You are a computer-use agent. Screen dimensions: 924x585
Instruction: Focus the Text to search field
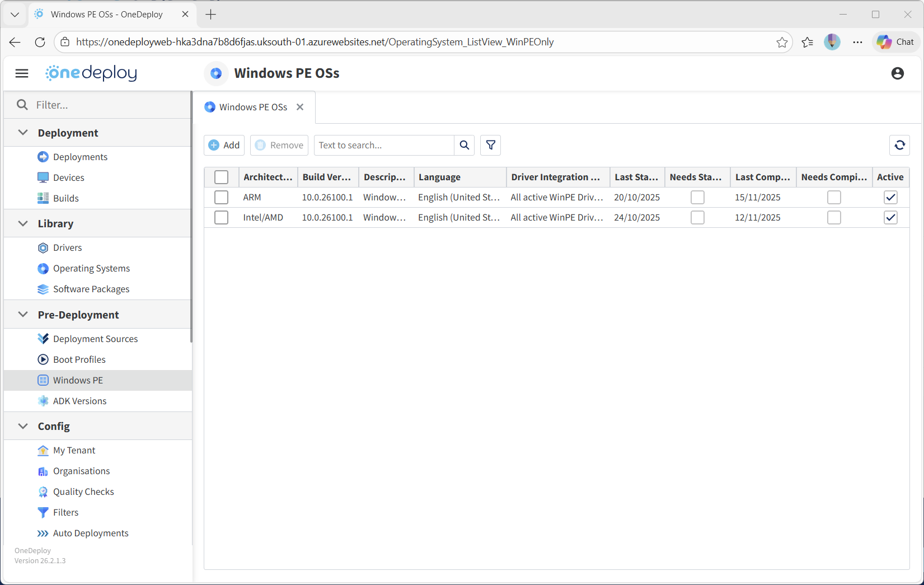(x=384, y=145)
